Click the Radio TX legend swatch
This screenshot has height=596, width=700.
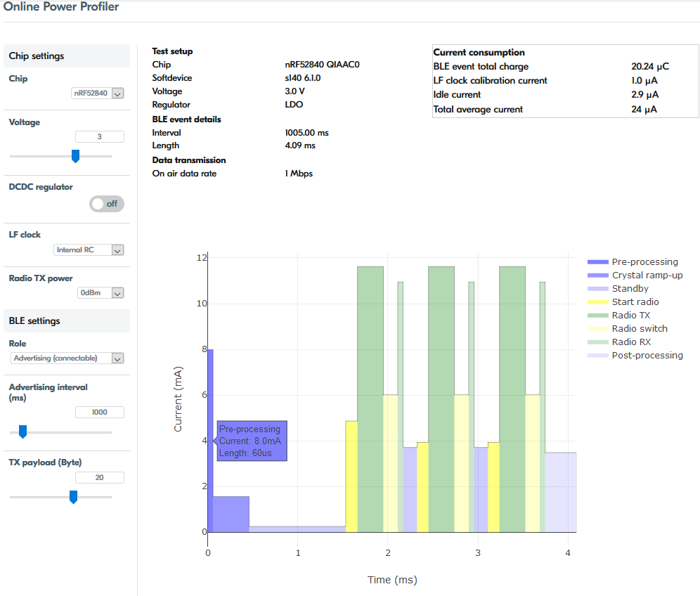point(597,315)
